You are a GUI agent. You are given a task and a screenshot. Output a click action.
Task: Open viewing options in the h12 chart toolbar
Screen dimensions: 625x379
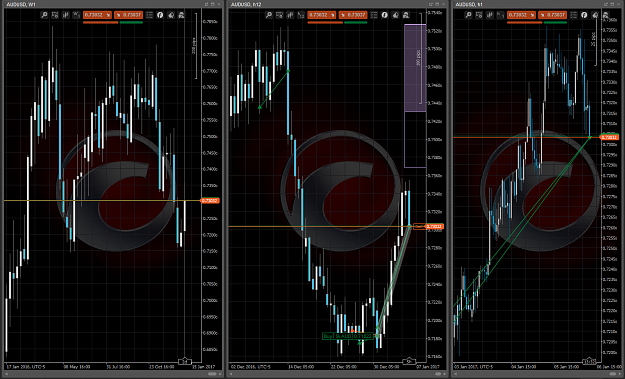279,15
